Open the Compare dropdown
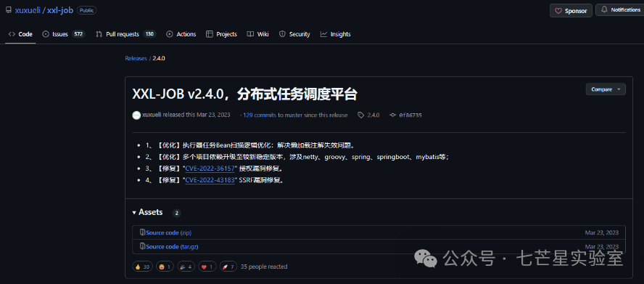Screen dimensions: 644x284 [x=606, y=89]
